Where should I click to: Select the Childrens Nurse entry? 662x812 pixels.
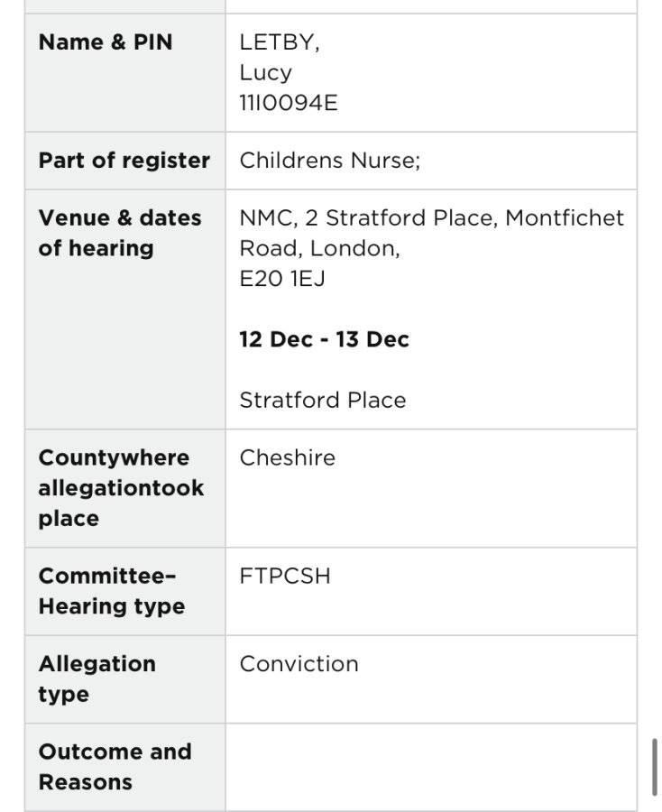coord(330,161)
